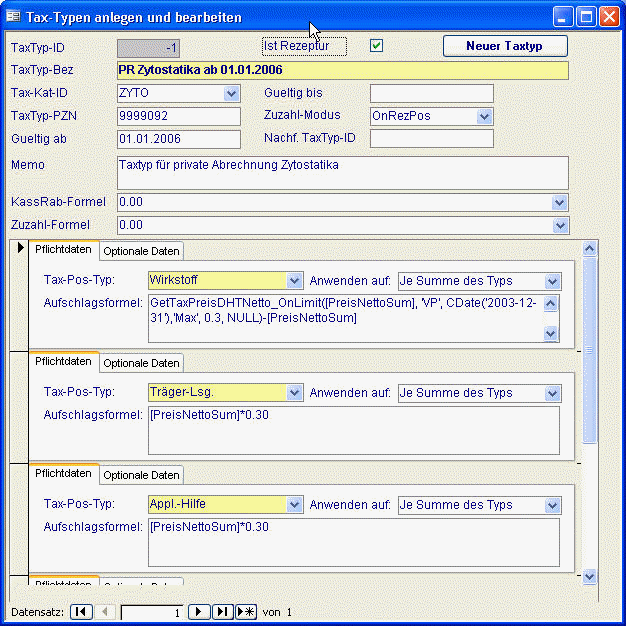Click the Memo text field
Screen dimensions: 626x626
tap(342, 172)
